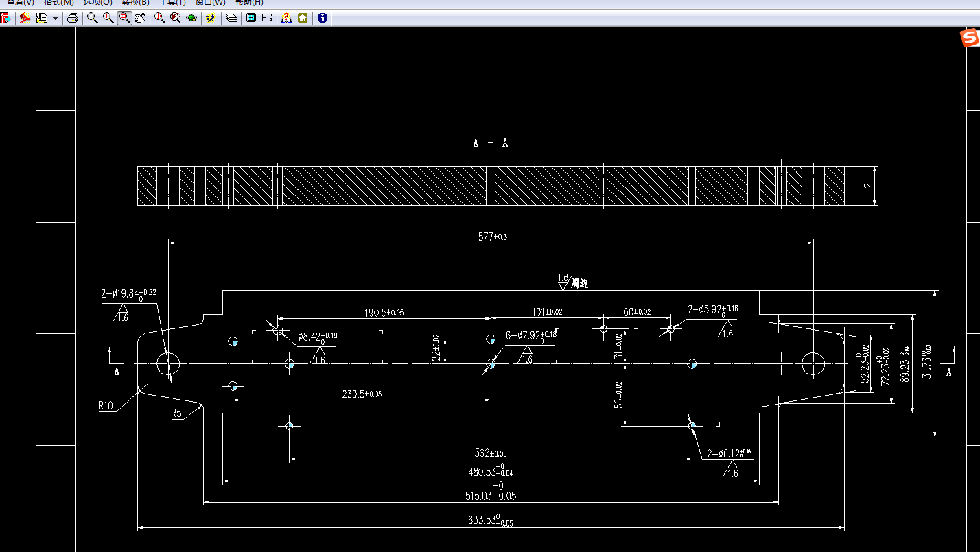Click the large right hole circle
This screenshot has height=552, width=980.
coord(813,363)
